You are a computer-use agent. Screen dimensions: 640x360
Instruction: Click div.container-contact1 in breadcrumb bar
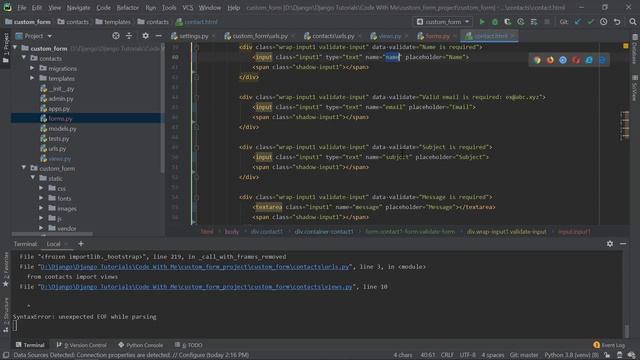[324, 231]
